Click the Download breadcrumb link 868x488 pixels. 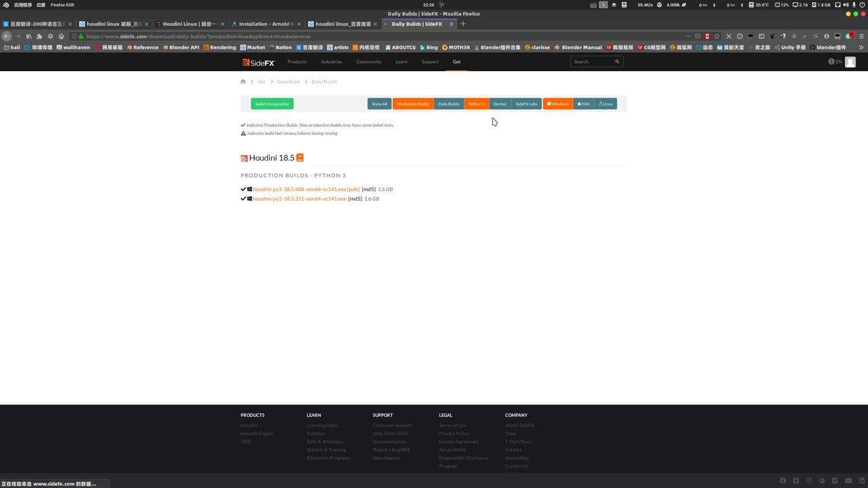click(288, 81)
